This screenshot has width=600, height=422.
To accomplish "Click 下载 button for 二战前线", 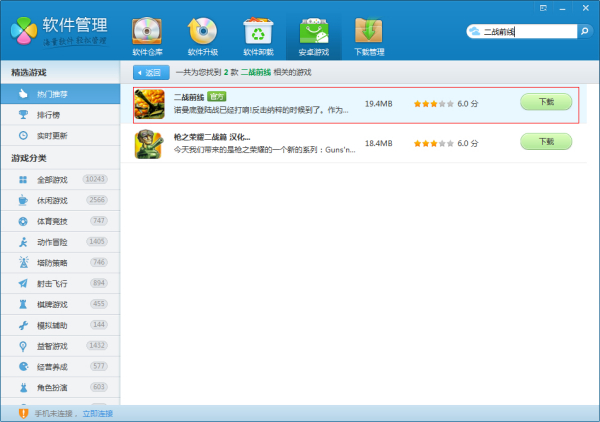I will tap(546, 102).
